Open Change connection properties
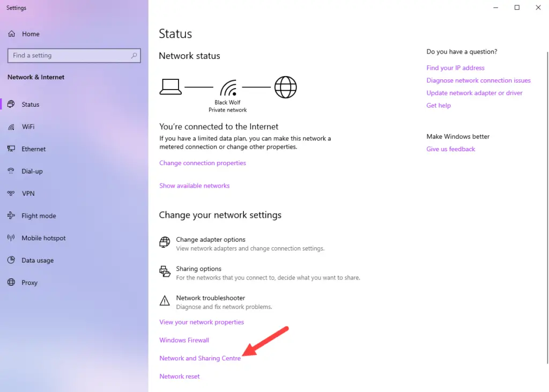Image resolution: width=549 pixels, height=392 pixels. pos(203,162)
